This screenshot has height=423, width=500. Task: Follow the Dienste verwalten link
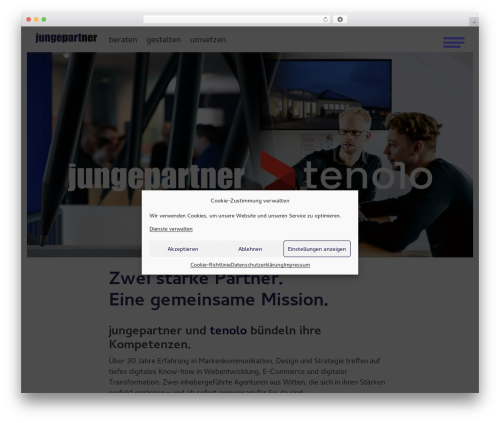pyautogui.click(x=171, y=229)
